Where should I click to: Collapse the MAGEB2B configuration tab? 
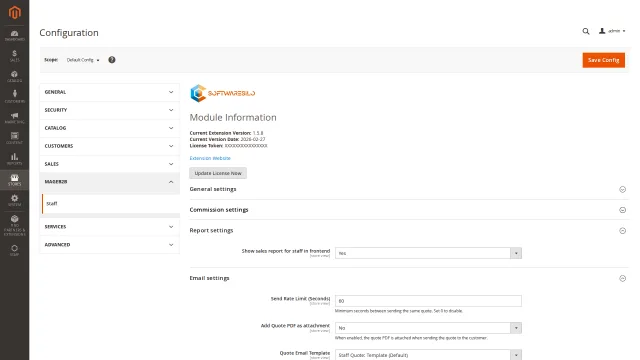(x=109, y=182)
